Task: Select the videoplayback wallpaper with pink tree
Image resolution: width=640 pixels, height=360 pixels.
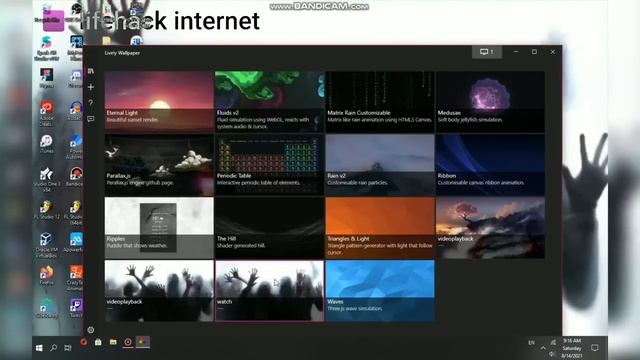Action: (x=490, y=228)
